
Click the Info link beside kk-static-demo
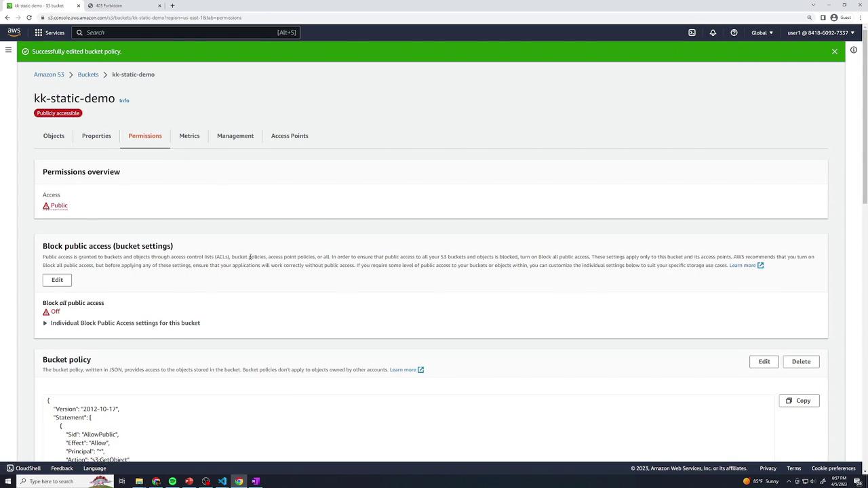(x=124, y=100)
